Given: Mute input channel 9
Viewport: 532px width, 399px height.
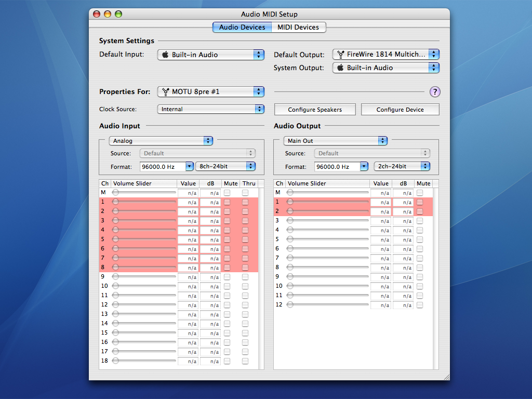Looking at the screenshot, I should click(x=227, y=277).
